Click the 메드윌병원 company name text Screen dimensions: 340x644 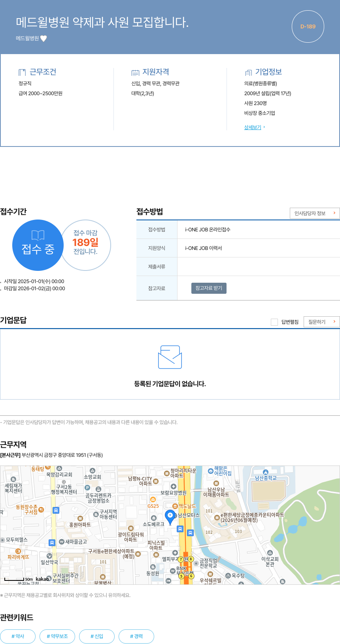[27, 38]
